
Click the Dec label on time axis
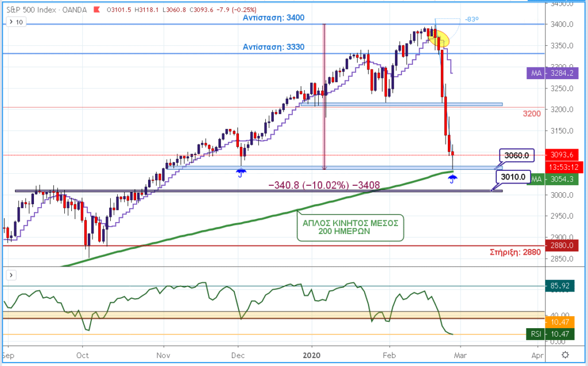tap(238, 355)
